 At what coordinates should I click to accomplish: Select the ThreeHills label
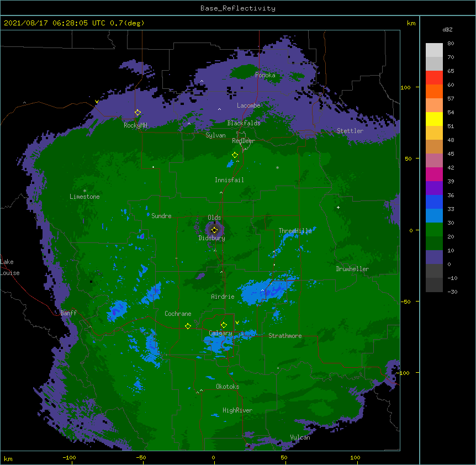(x=295, y=231)
